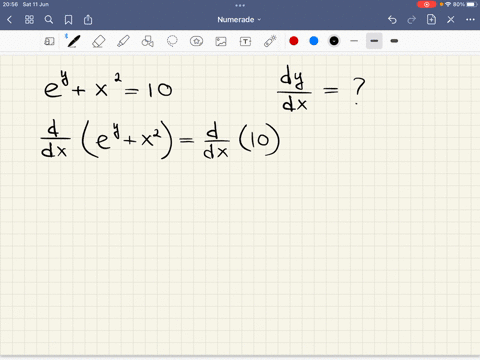Select the Highlighter tool

tap(123, 41)
